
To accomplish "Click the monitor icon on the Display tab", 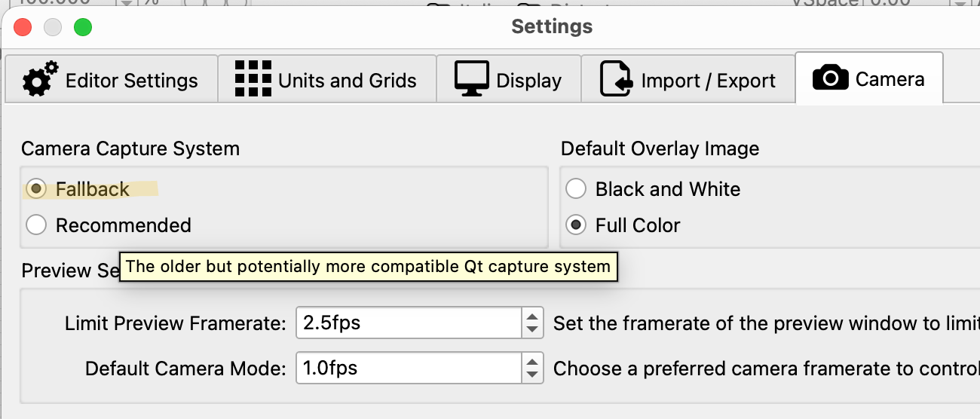I will (472, 79).
